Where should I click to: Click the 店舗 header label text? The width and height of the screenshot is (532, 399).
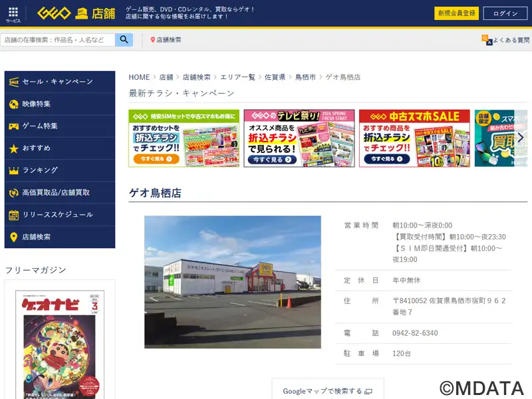pyautogui.click(x=104, y=13)
